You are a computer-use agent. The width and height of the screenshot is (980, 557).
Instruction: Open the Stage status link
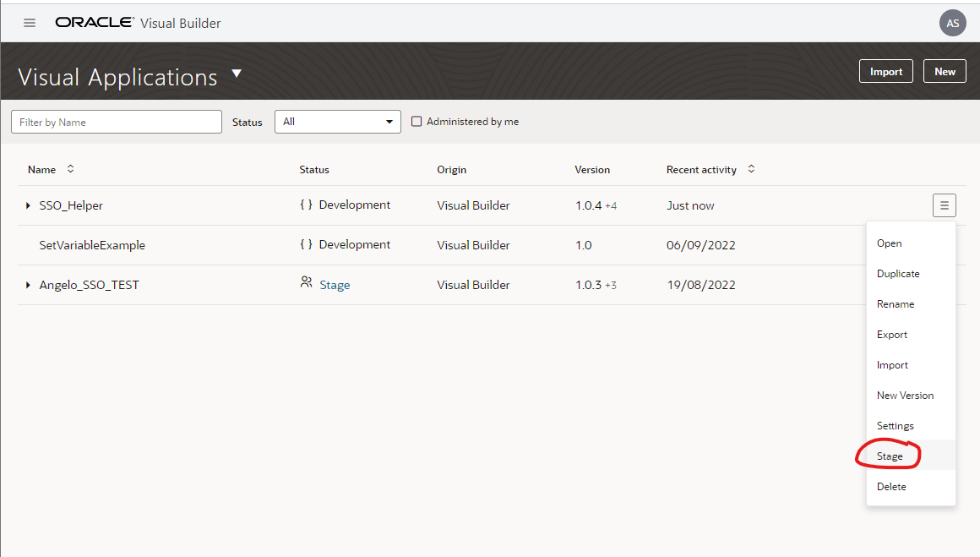pos(335,285)
